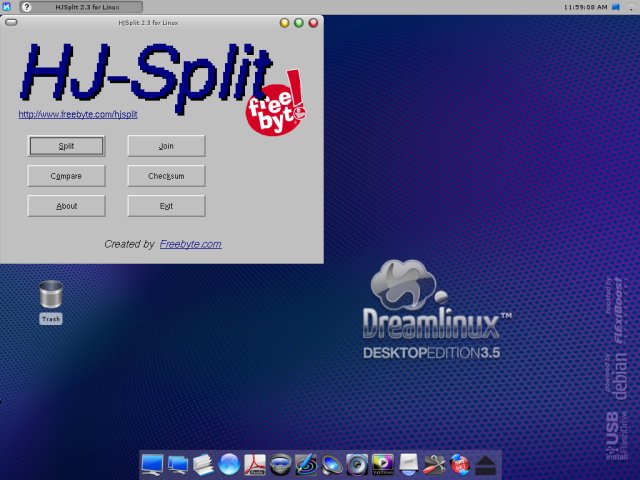640x480 pixels.
Task: Follow the Freebyte.com link after Created by
Action: 191,244
